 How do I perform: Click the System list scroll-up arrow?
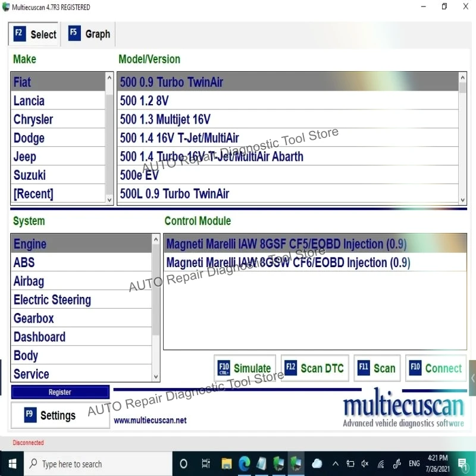click(x=156, y=240)
